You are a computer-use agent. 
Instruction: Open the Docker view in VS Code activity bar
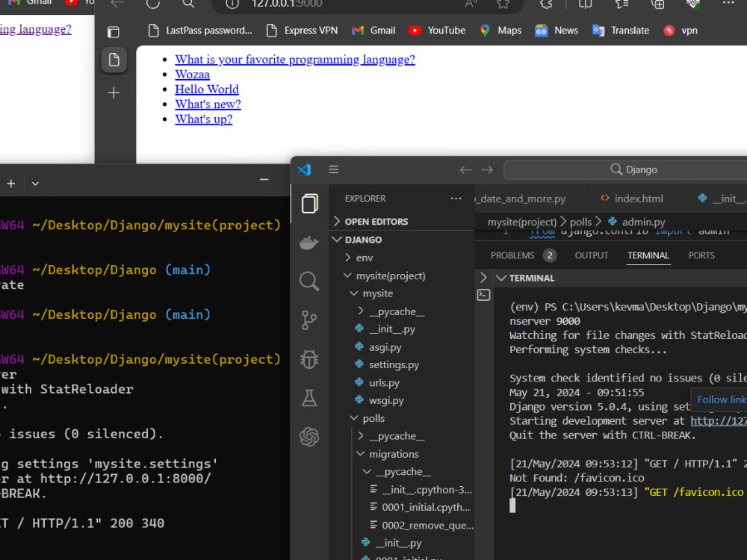[x=309, y=243]
